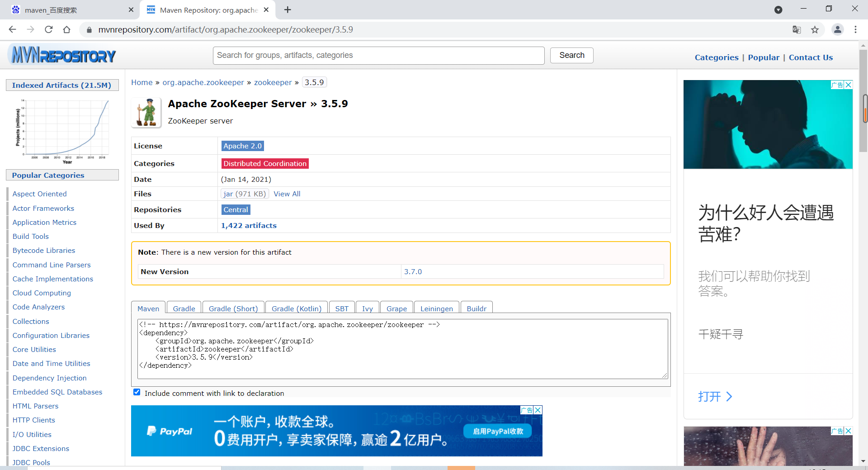This screenshot has width=868, height=470.
Task: Select the SBT tab
Action: [342, 308]
